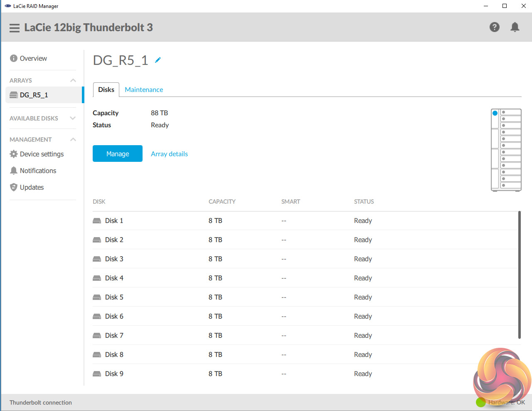This screenshot has height=411, width=532.
Task: Select the DG_R5_1 array in sidebar
Action: (44, 95)
